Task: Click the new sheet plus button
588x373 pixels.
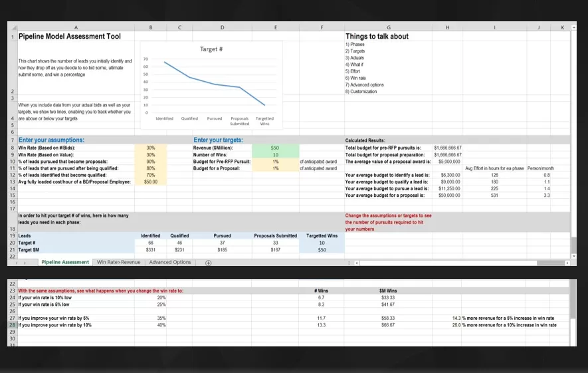Action: pyautogui.click(x=207, y=263)
